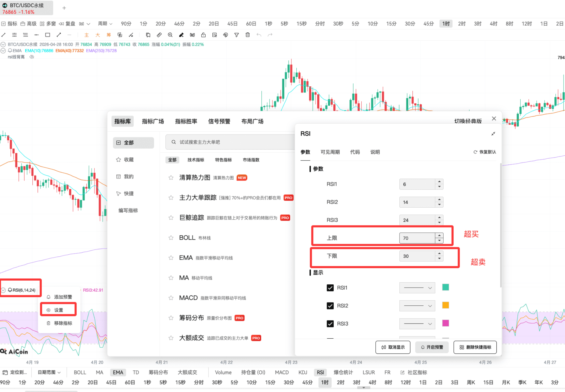Open the magnifier zoom tool
The height and width of the screenshot is (392, 565).
click(x=170, y=35)
